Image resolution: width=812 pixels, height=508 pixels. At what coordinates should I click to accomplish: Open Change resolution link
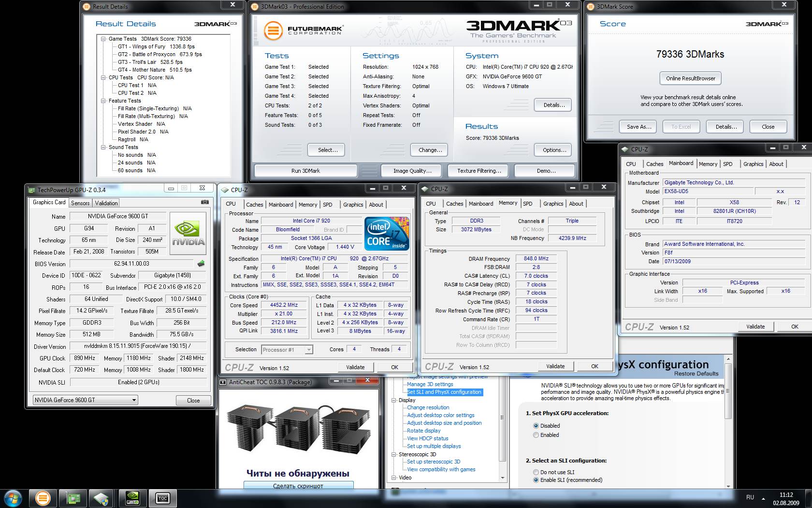coord(428,407)
